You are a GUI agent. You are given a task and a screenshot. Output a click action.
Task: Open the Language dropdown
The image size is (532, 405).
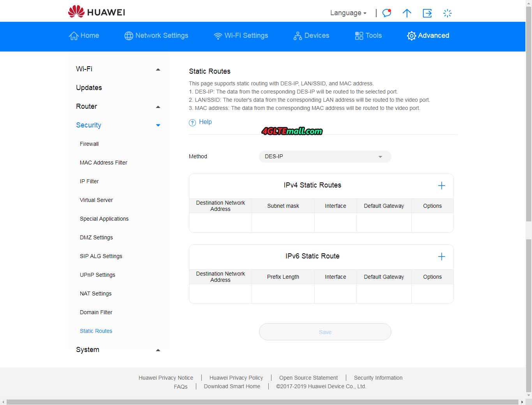(x=348, y=13)
